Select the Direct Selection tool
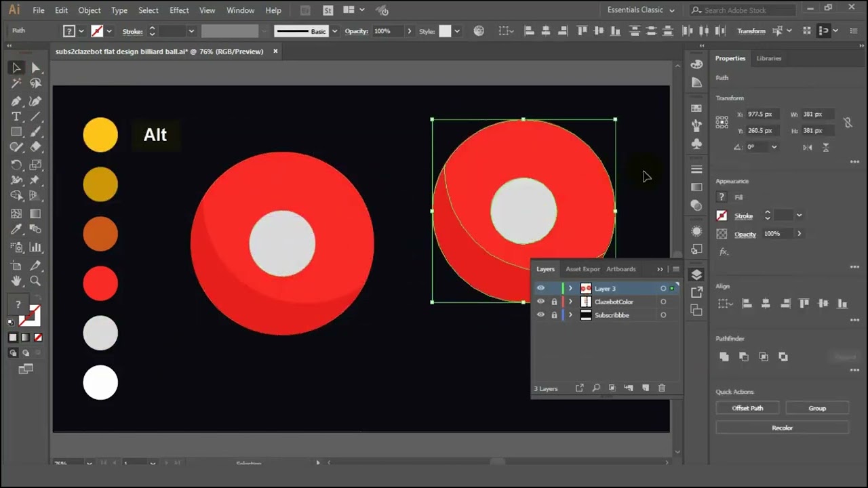 36,68
